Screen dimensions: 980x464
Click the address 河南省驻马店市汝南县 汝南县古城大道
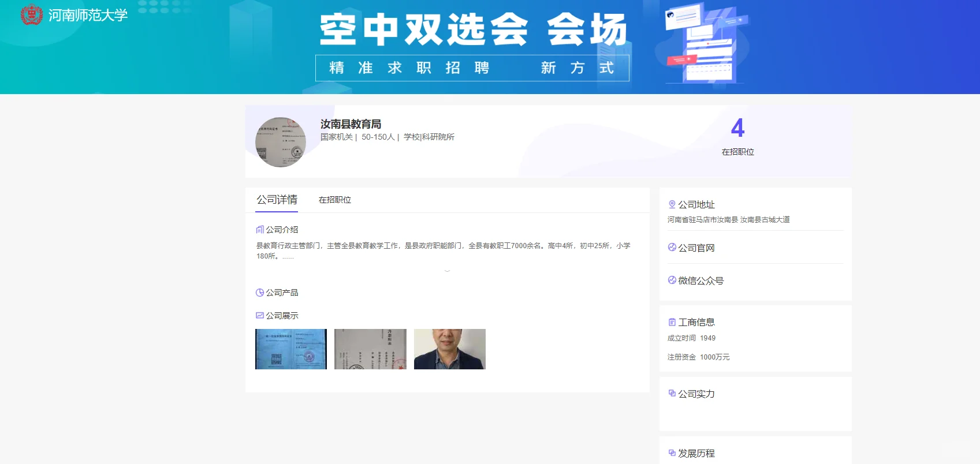(729, 220)
